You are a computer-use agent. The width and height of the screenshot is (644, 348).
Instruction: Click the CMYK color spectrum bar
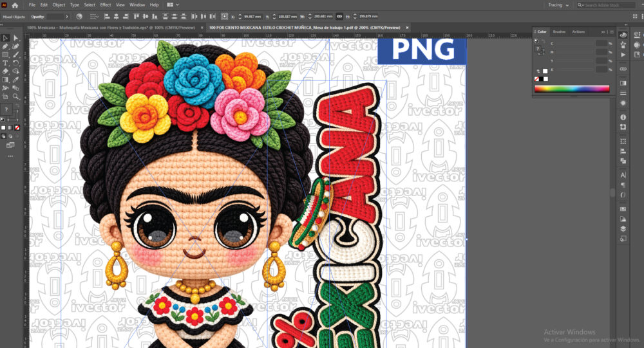pos(572,89)
